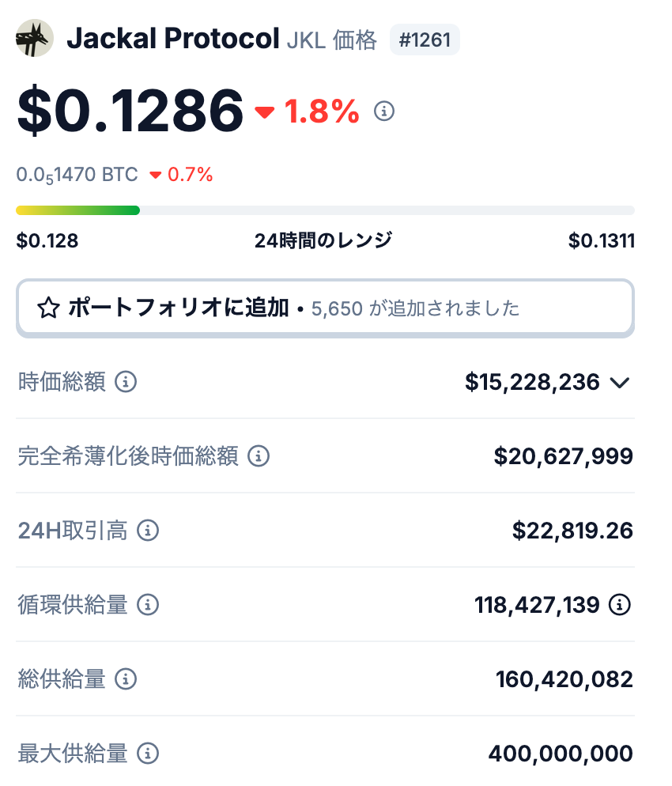
Task: Click the info icon next to 循環供給量 label
Action: (x=148, y=606)
